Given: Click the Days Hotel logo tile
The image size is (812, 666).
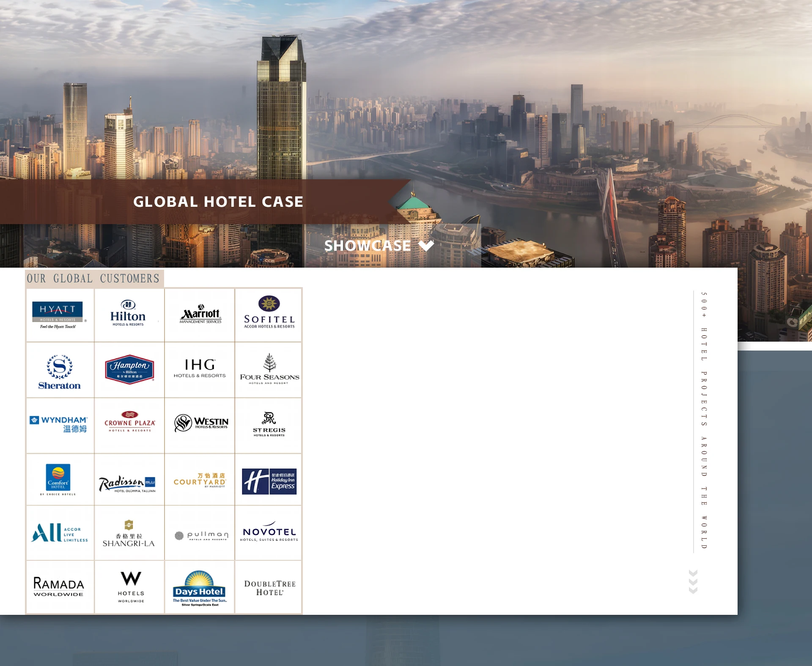Looking at the screenshot, I should [200, 587].
